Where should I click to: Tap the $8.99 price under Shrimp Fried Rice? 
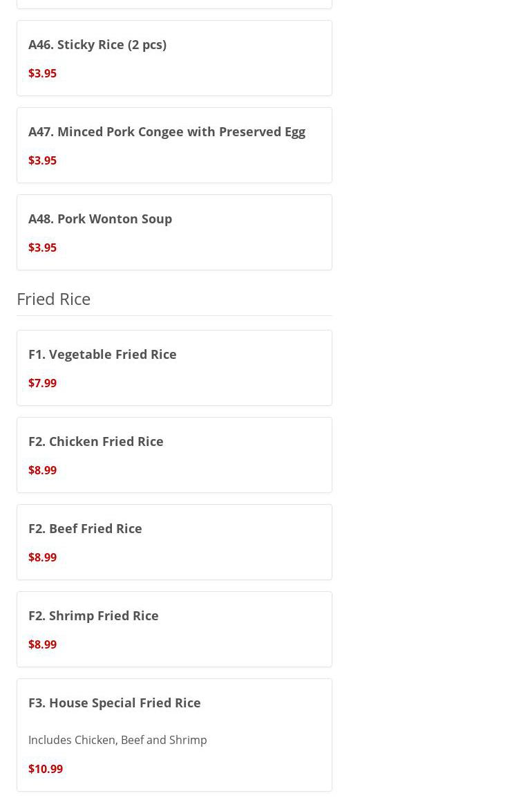tap(43, 644)
